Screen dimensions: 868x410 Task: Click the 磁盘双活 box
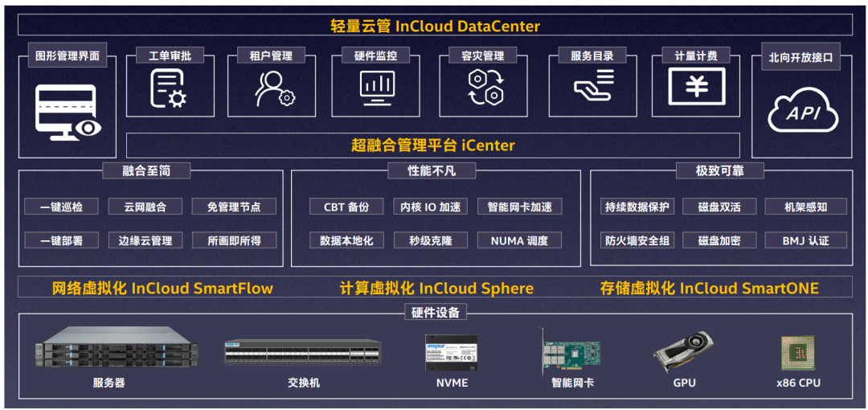click(x=719, y=207)
